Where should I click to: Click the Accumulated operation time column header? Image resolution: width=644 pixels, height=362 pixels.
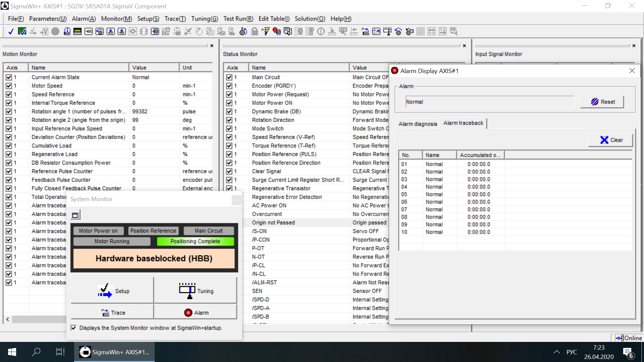click(480, 155)
